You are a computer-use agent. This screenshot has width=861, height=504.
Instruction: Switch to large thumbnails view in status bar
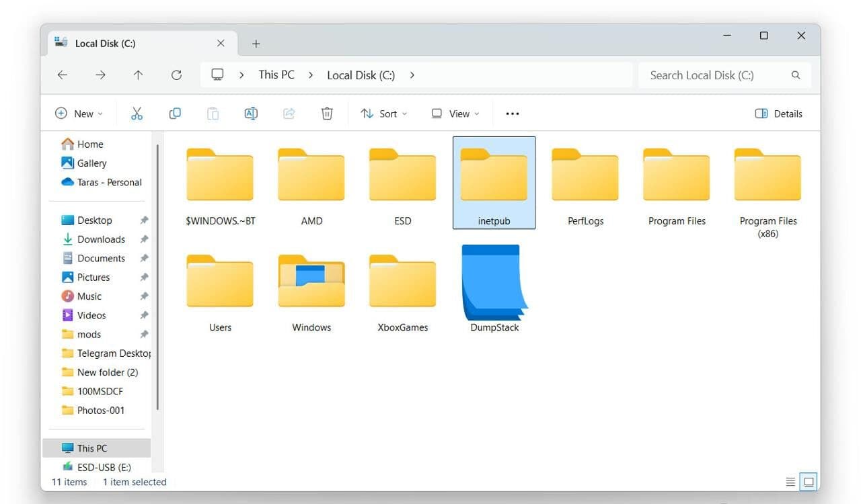pyautogui.click(x=808, y=481)
